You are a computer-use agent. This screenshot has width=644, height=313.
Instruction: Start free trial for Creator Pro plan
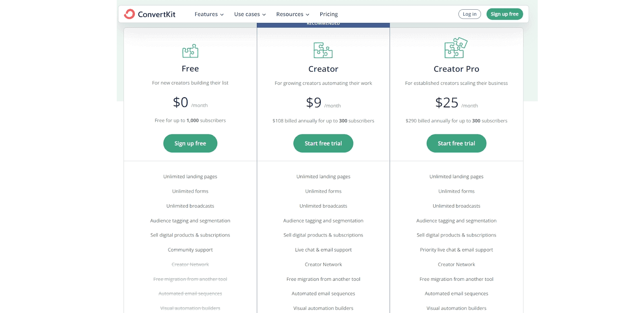[x=456, y=144]
